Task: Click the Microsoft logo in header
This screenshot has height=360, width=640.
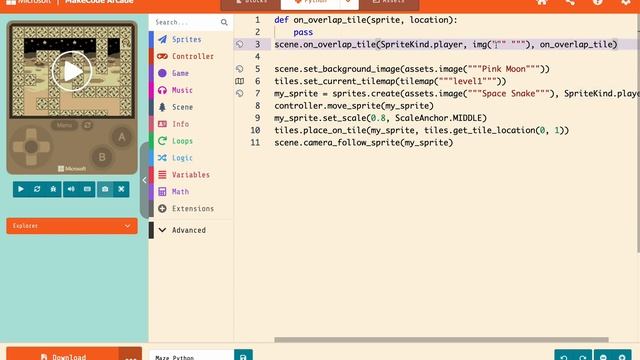Action: click(29, 2)
